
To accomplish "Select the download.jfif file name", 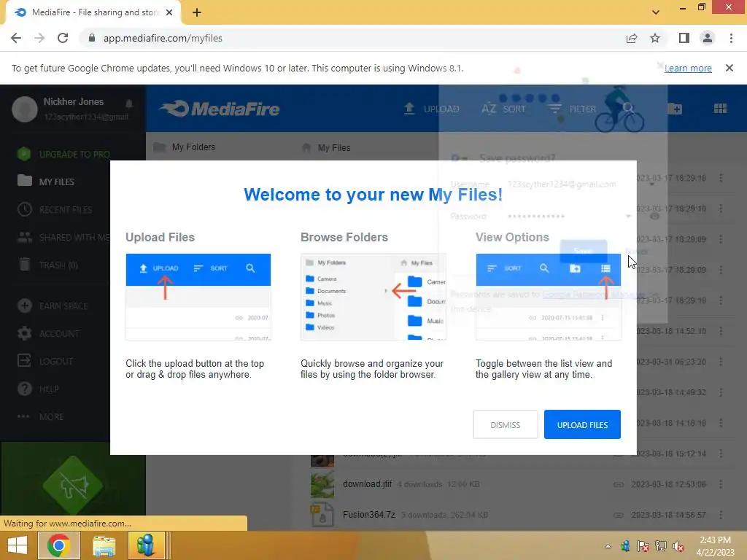I will click(x=368, y=484).
